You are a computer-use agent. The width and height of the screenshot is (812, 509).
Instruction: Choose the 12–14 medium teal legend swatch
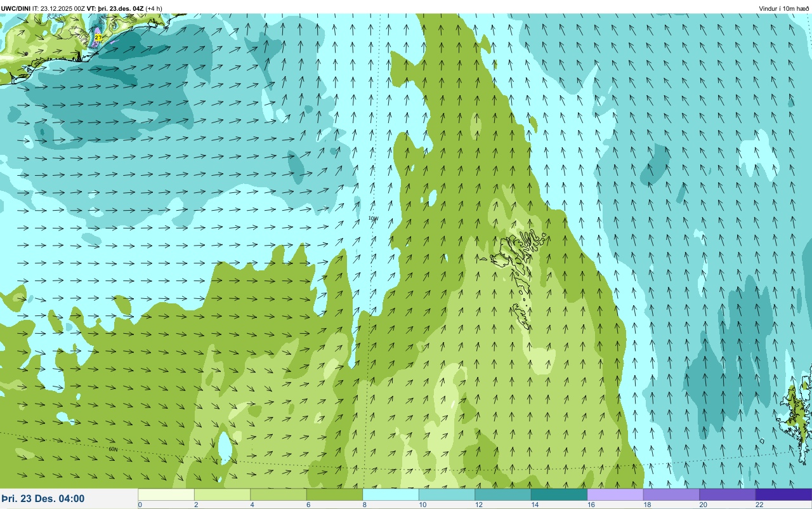tap(503, 494)
